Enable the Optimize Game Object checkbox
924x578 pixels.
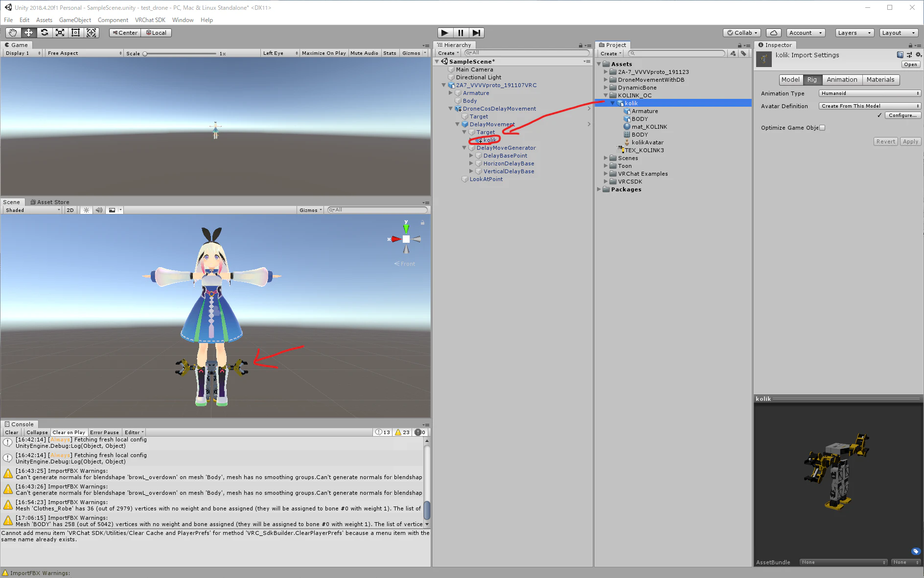[x=822, y=128]
